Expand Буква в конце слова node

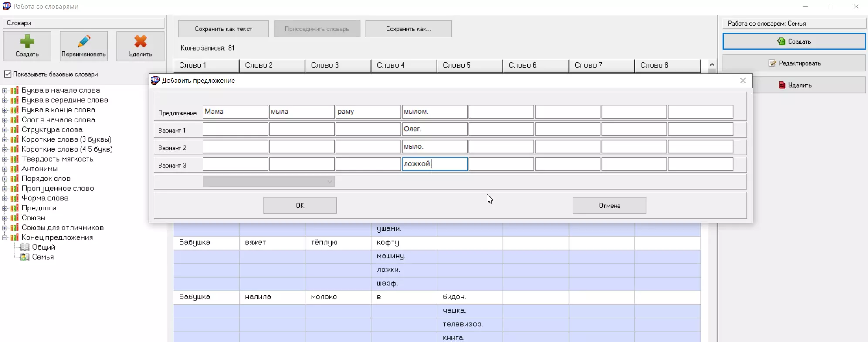pyautogui.click(x=4, y=110)
